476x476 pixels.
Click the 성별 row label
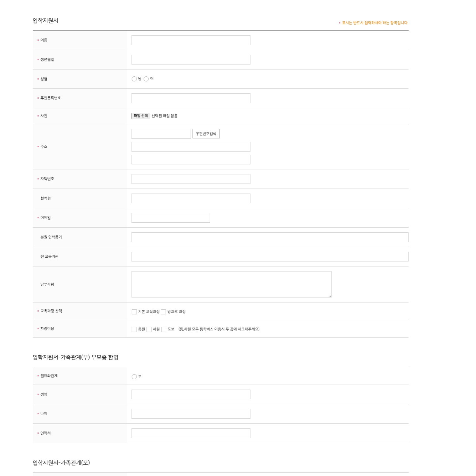[44, 79]
